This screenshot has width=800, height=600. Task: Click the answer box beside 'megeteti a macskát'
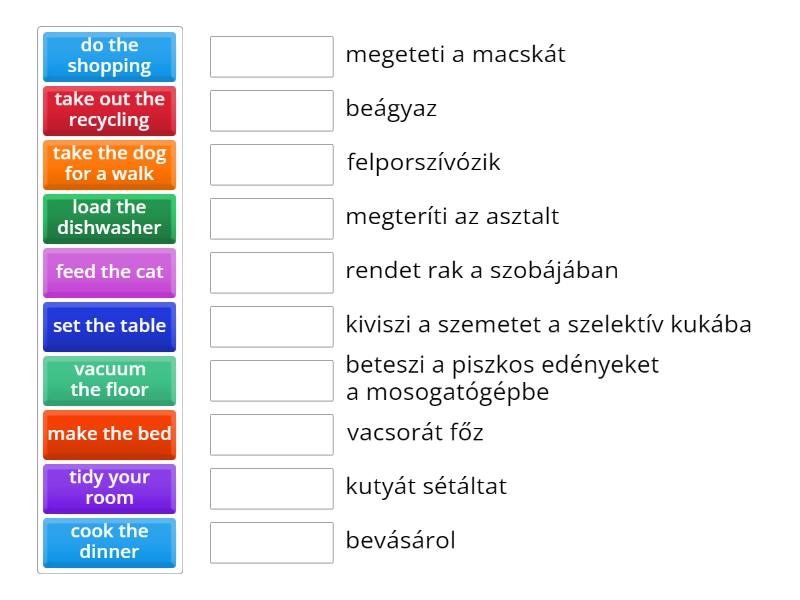272,57
